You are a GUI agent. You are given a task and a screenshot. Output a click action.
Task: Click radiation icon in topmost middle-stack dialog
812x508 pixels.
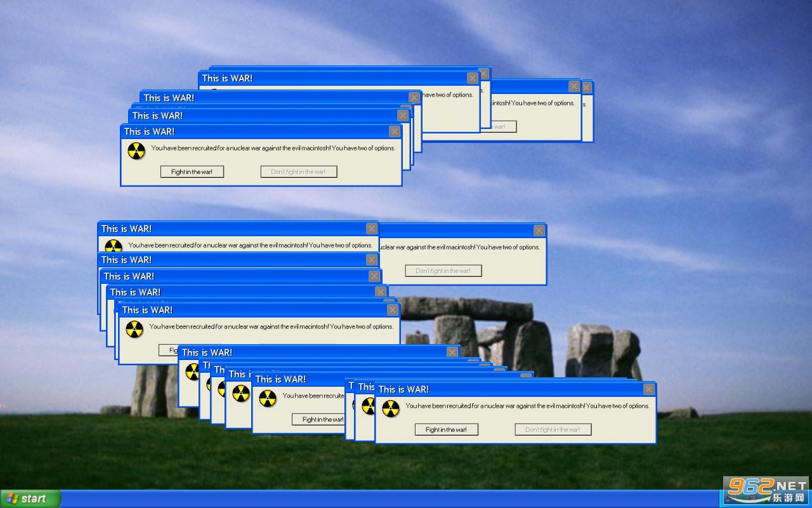point(114,246)
